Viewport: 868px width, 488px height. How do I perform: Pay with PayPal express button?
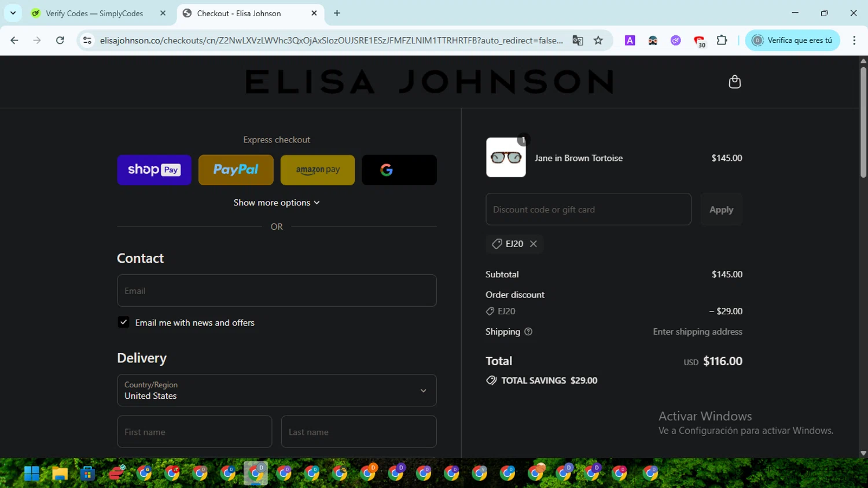click(236, 170)
